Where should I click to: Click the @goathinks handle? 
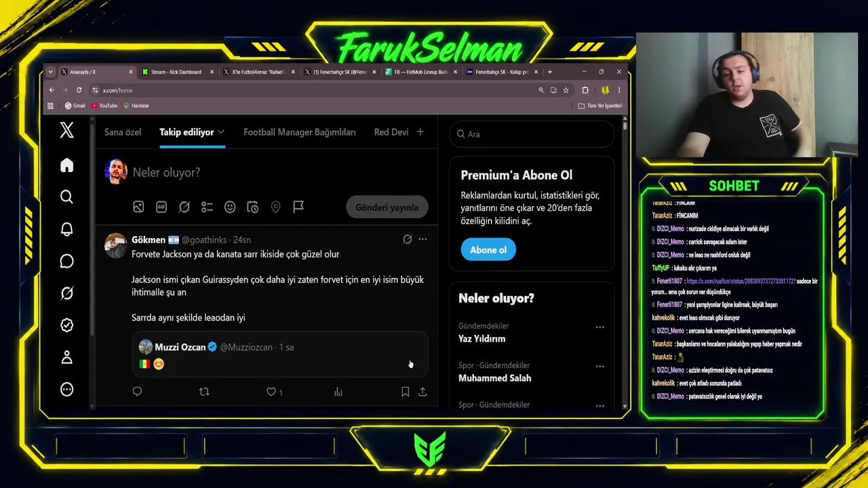coord(205,240)
